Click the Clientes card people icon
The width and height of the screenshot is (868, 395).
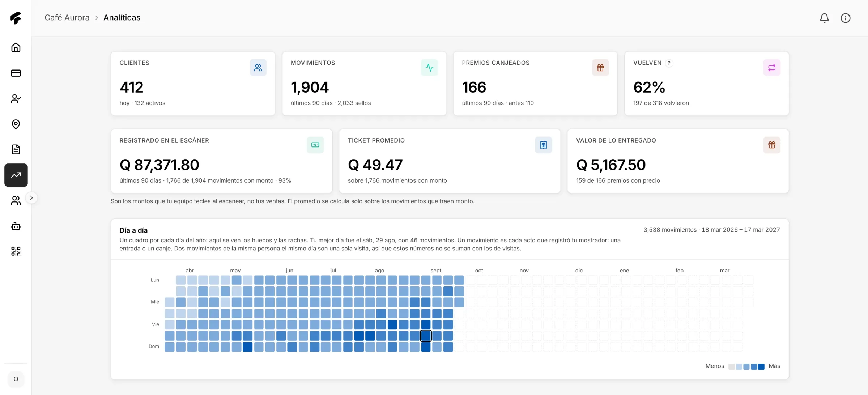[x=258, y=68]
